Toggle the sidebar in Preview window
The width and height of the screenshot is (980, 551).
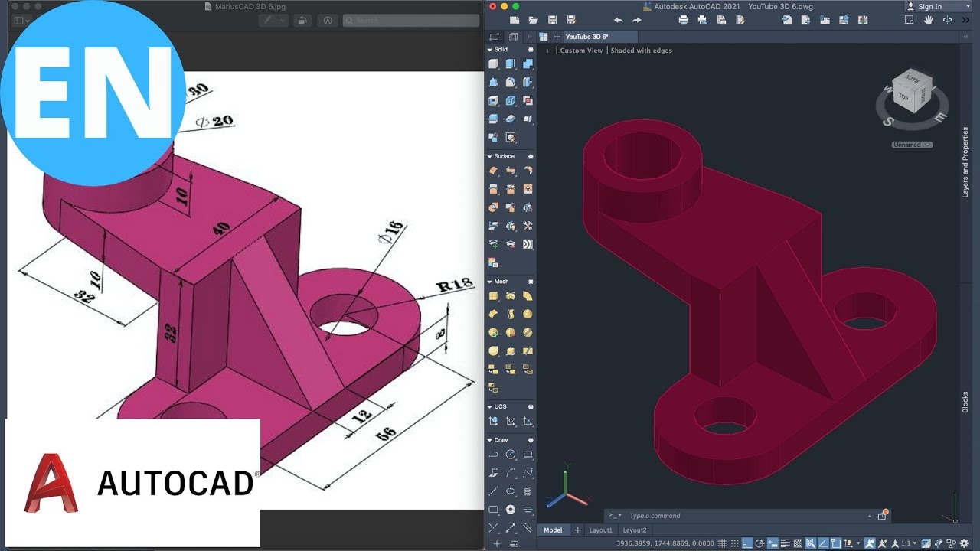click(21, 21)
